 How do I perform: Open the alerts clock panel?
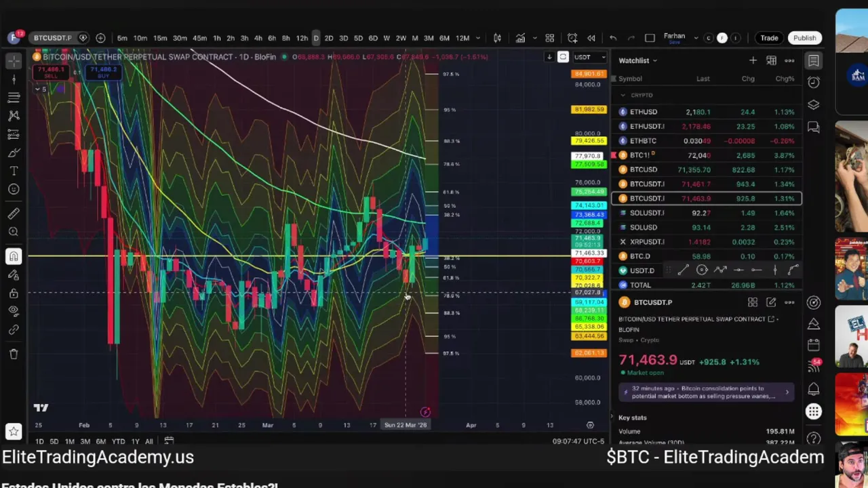tap(813, 83)
